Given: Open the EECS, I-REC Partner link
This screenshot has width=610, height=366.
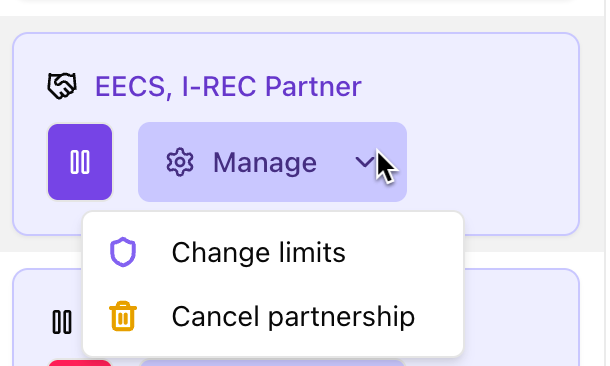Looking at the screenshot, I should pos(228,86).
